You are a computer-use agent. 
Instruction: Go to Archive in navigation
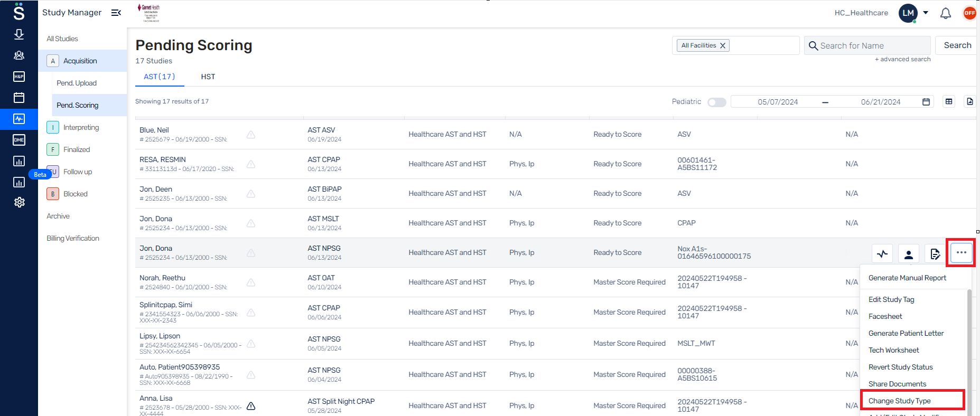tap(58, 216)
